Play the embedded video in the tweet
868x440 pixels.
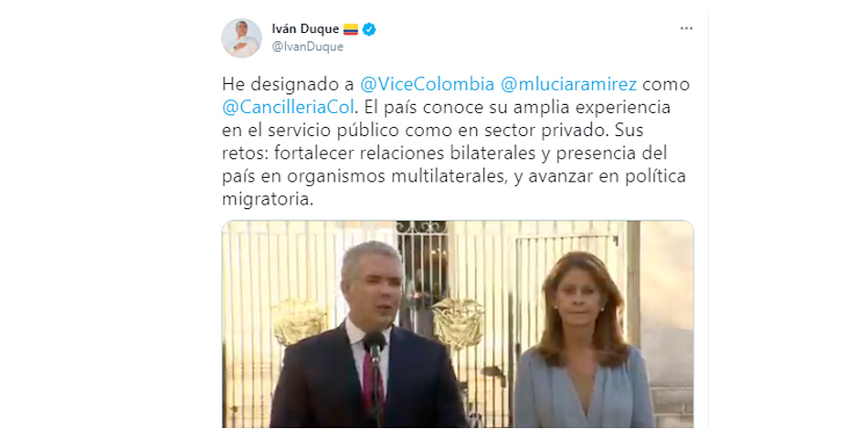coord(458,324)
